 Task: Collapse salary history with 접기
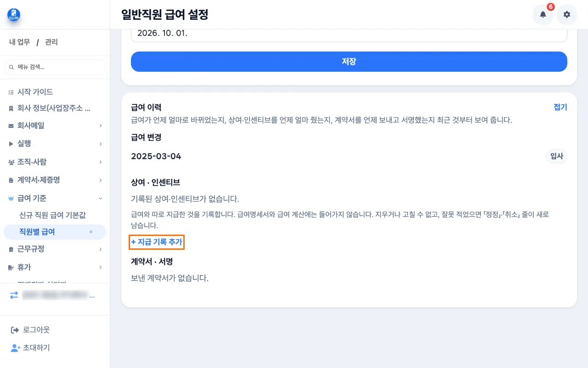click(560, 107)
